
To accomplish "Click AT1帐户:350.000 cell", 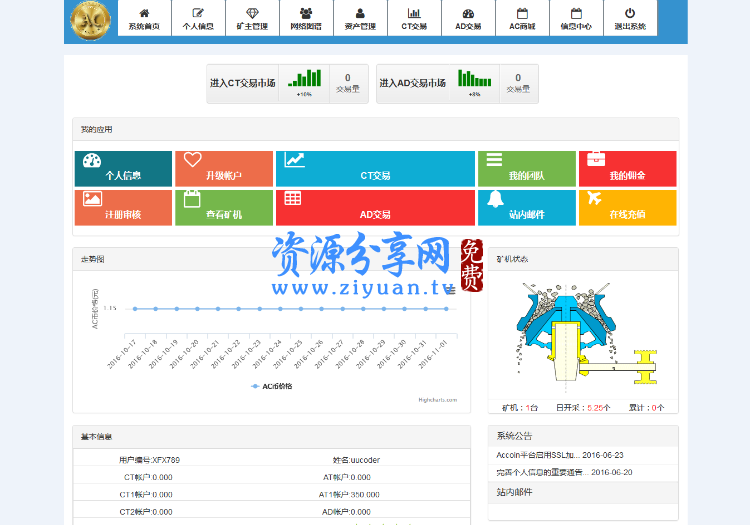I will (x=349, y=494).
